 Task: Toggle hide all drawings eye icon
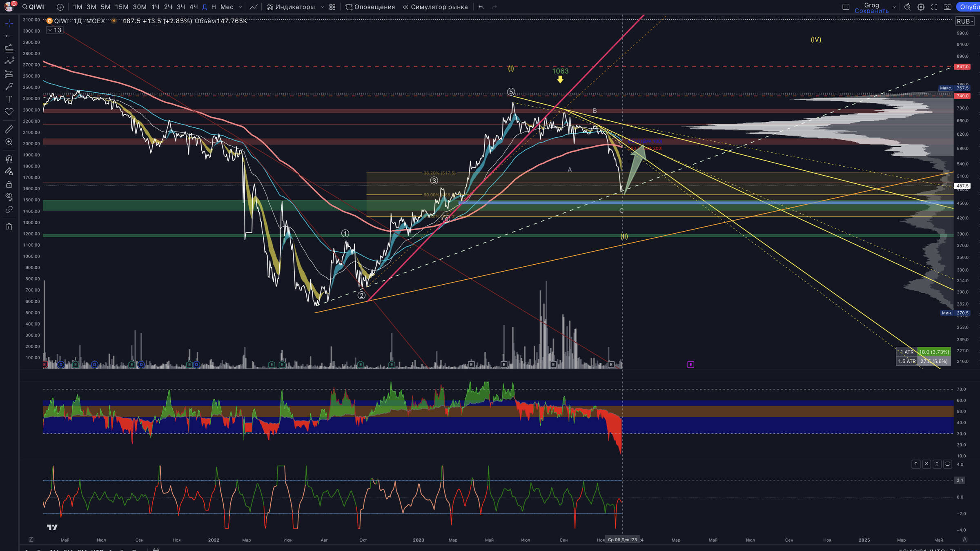point(9,196)
